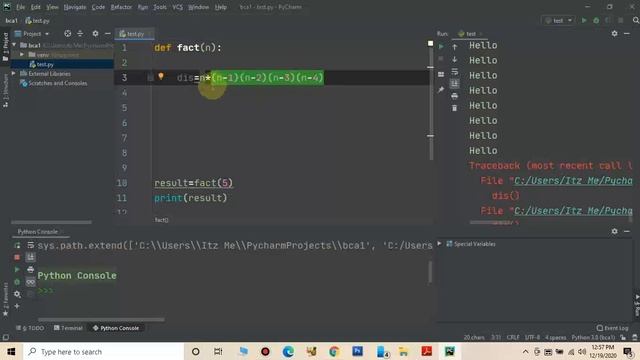
Task: Open the Run menu
Action: point(142,7)
